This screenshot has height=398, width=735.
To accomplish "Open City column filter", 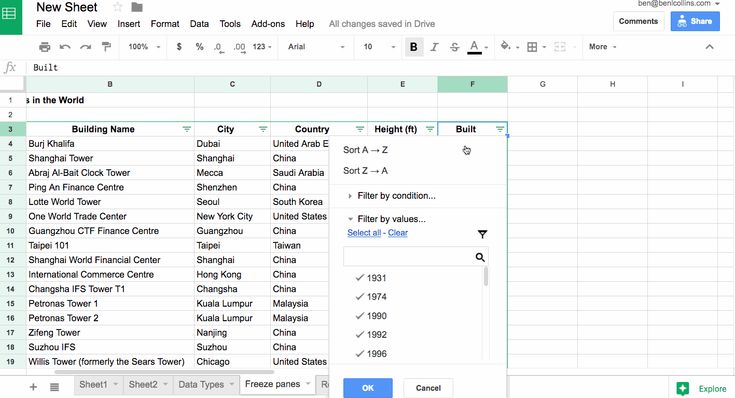I will pyautogui.click(x=263, y=129).
